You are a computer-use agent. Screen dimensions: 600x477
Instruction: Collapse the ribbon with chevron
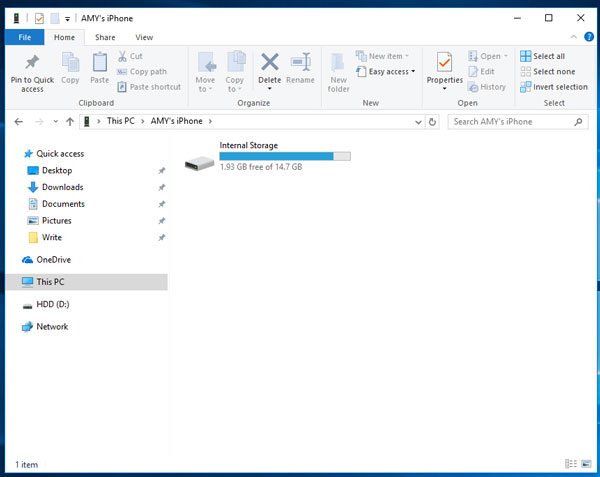(x=574, y=37)
